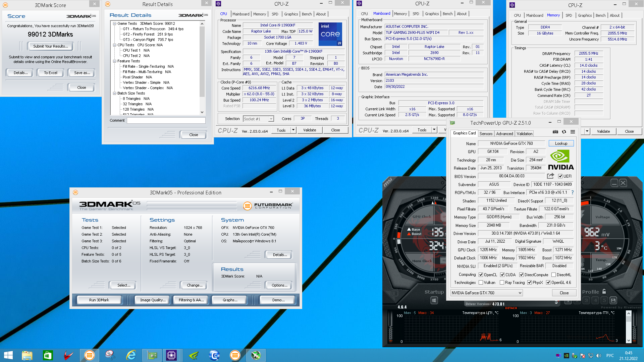The width and height of the screenshot is (644, 362).
Task: Toggle DirectML checkbox
Action: [x=554, y=275]
